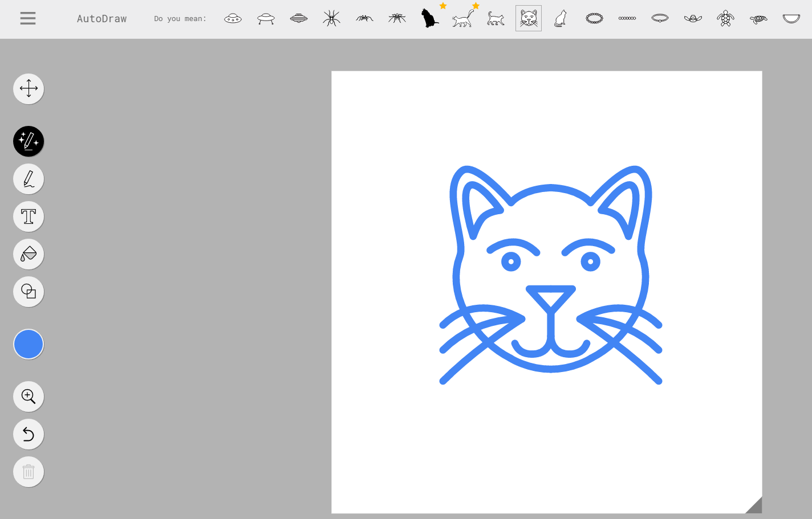The width and height of the screenshot is (812, 519).
Task: Select the Fill bucket tool
Action: 29,254
